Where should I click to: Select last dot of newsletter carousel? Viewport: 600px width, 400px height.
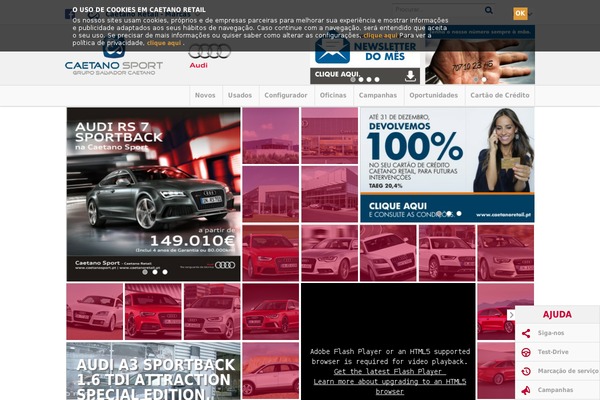(x=377, y=80)
